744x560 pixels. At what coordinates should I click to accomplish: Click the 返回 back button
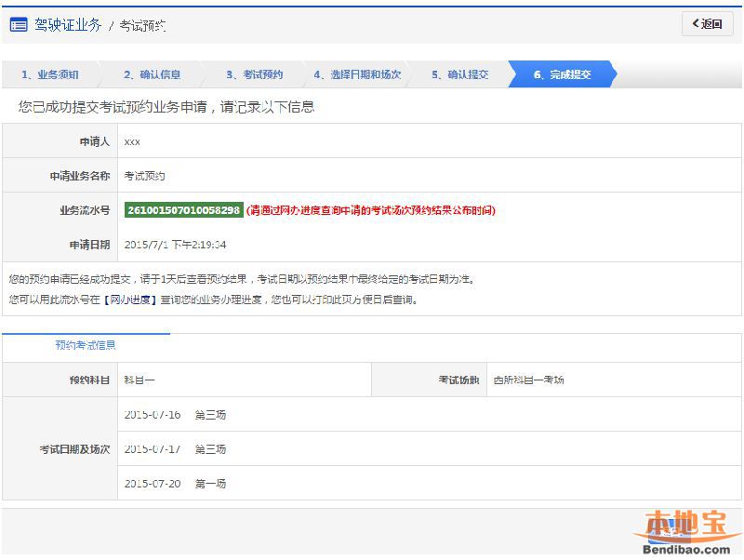click(707, 24)
